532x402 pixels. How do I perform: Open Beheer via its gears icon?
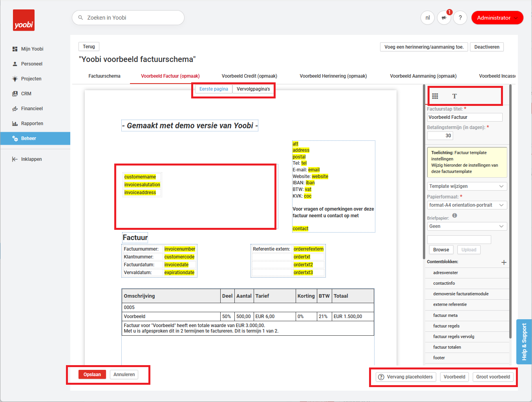coord(15,138)
